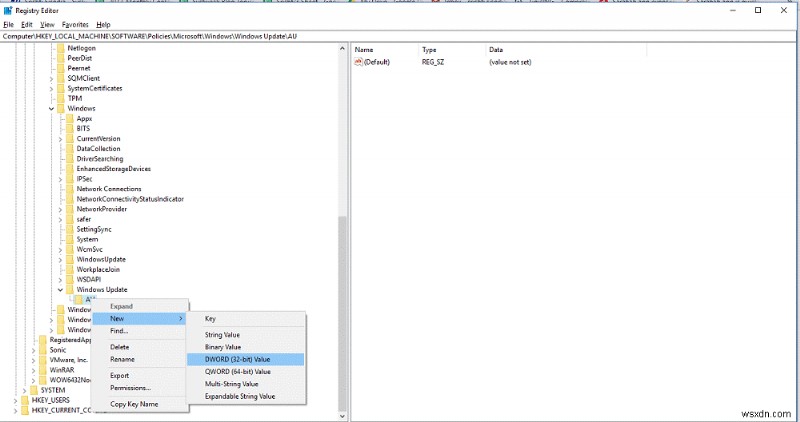Screen dimensions: 800x422
Task: Click the Netlogon folder icon
Action: [61, 48]
